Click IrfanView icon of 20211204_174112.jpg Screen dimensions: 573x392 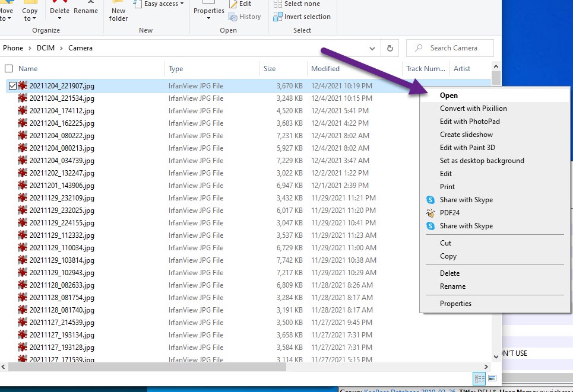click(x=23, y=110)
